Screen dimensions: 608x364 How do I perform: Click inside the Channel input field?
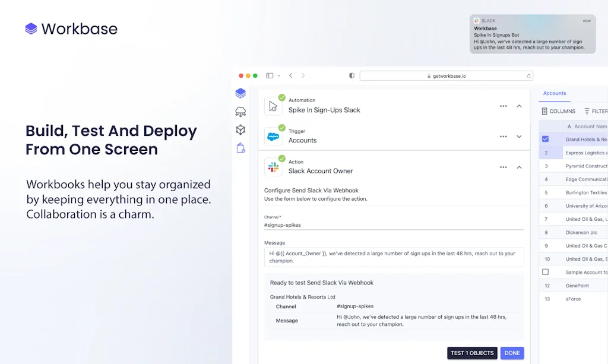392,226
